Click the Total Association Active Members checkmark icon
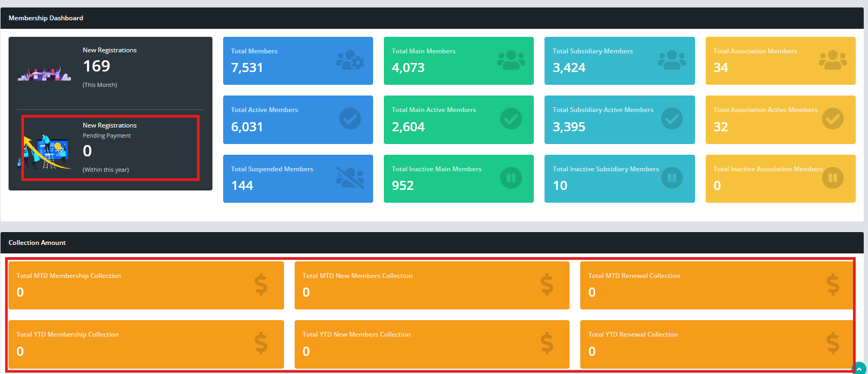Image resolution: width=868 pixels, height=374 pixels. [832, 119]
